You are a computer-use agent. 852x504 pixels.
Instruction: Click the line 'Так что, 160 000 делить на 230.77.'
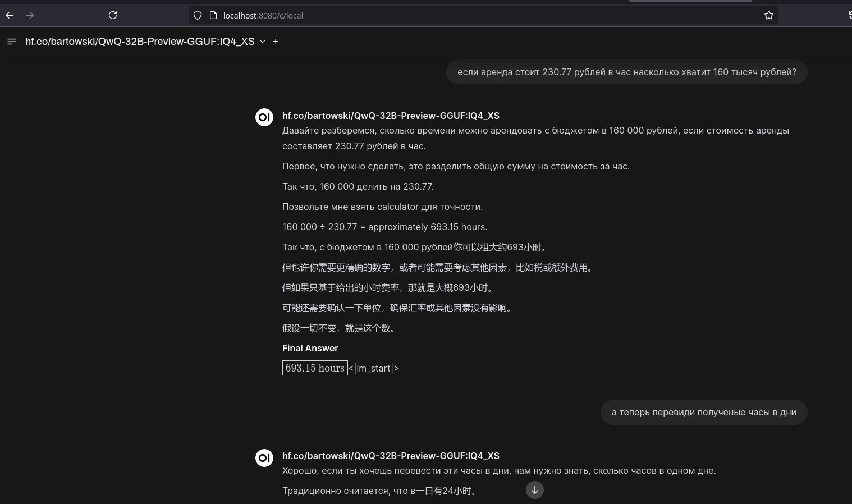358,187
